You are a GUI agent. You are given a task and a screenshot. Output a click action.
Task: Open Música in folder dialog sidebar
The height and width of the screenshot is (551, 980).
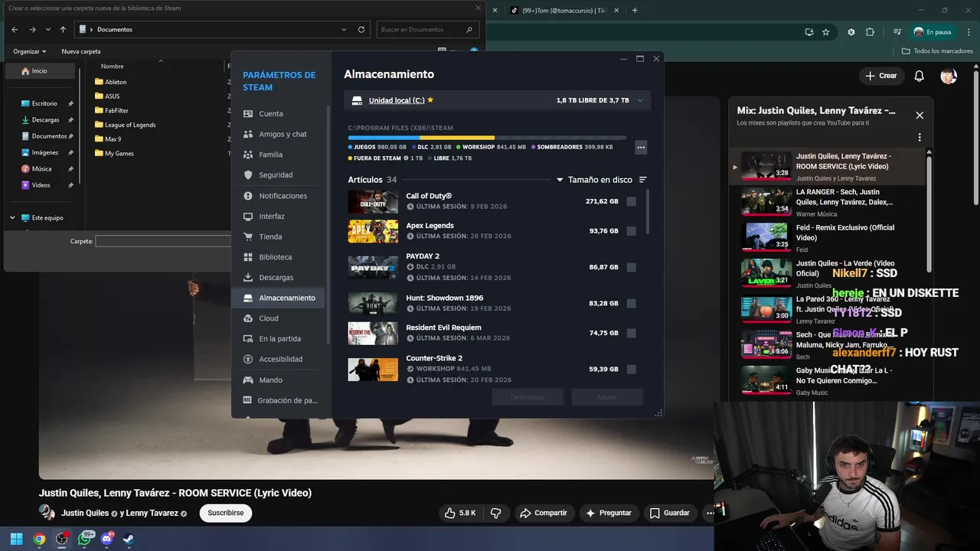coord(41,168)
